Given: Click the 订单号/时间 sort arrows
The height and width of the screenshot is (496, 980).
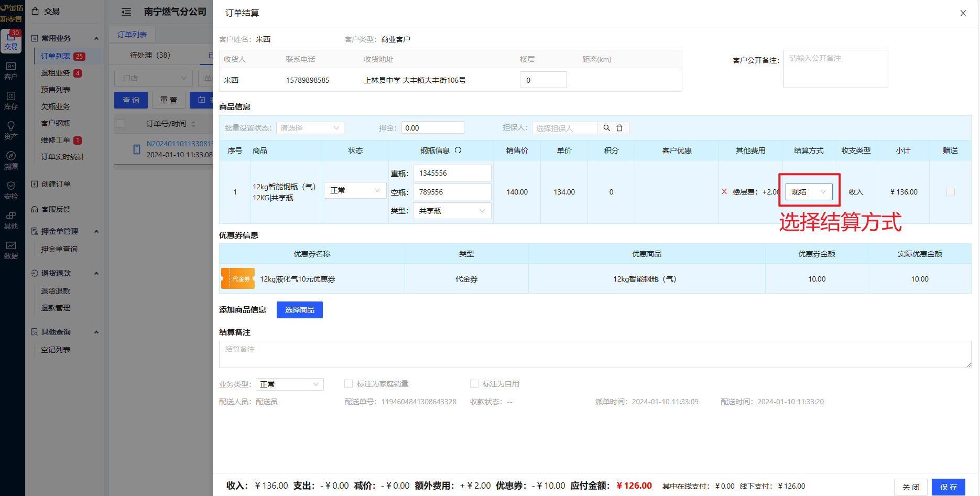Looking at the screenshot, I should 193,124.
